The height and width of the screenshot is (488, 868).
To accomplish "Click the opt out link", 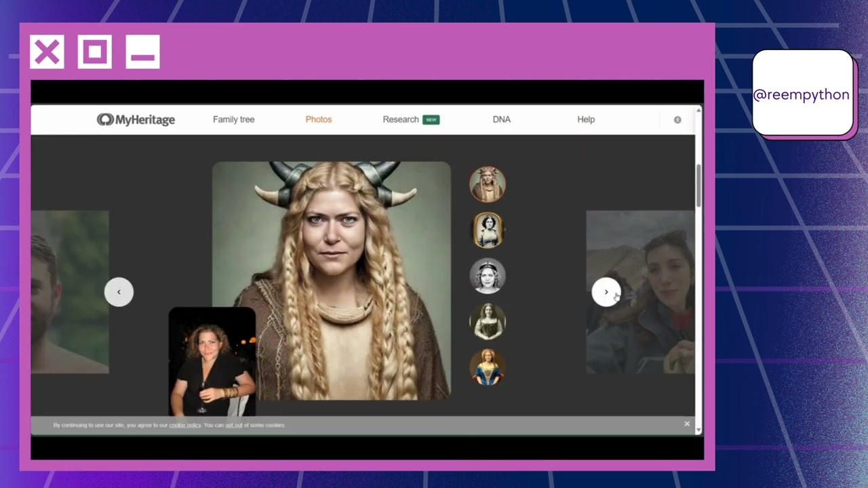I will point(234,425).
